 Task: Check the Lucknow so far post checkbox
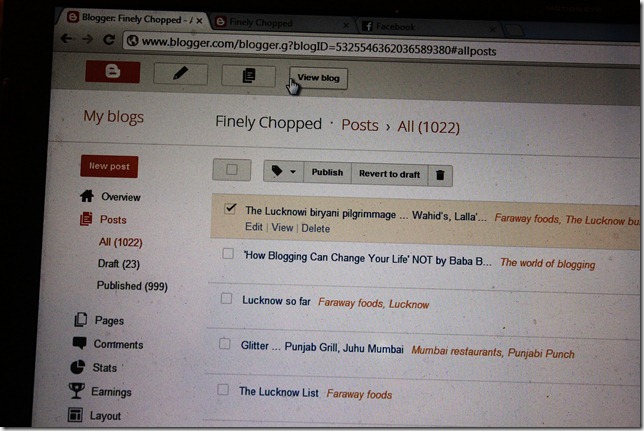pos(226,298)
